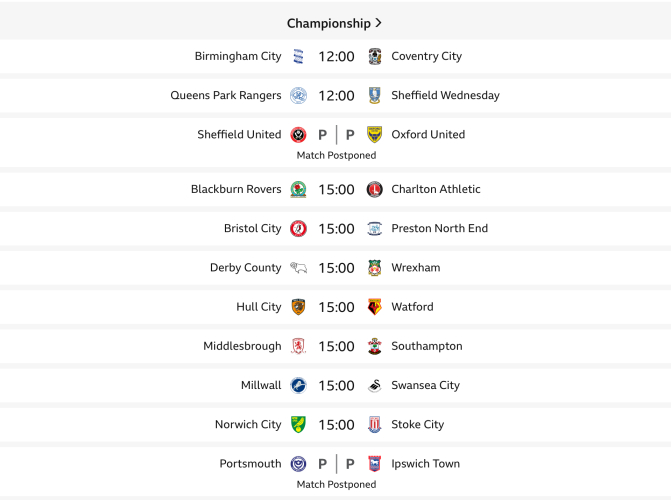Open Derby County versus Wrexham 15:00 kickoff

(x=336, y=268)
